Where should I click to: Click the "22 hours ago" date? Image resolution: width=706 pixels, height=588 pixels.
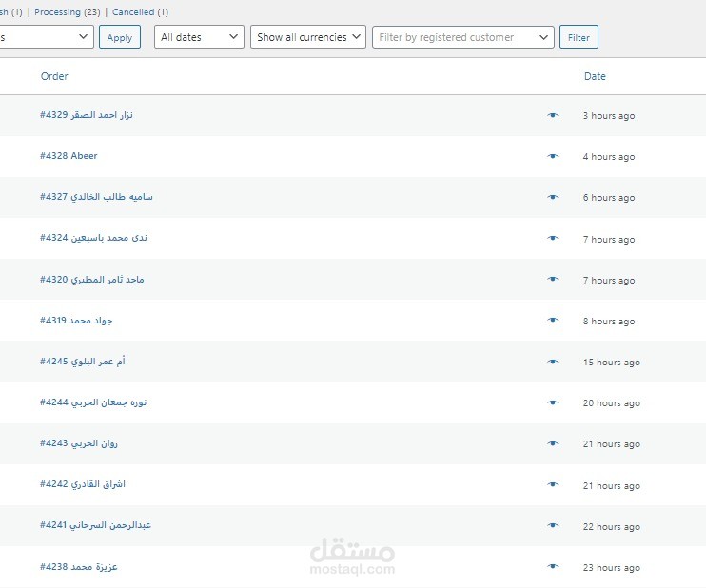[612, 527]
